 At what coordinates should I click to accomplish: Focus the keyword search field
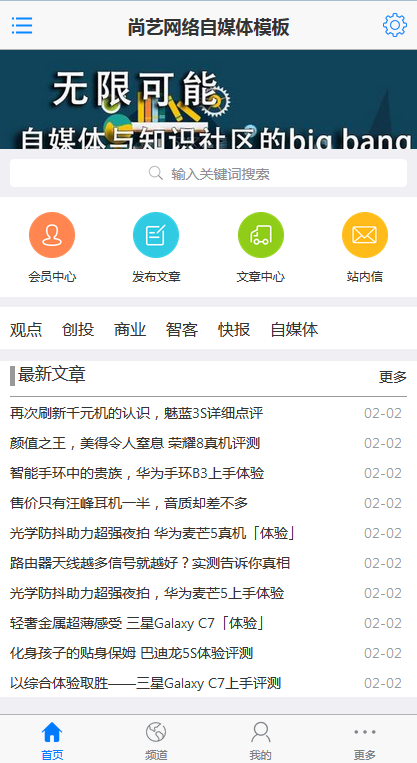208,173
